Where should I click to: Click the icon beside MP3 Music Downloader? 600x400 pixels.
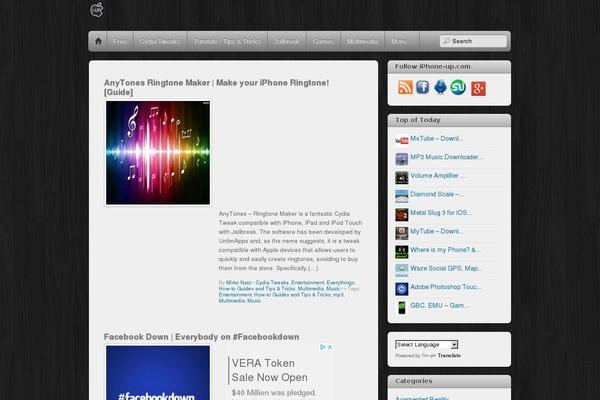click(x=401, y=159)
